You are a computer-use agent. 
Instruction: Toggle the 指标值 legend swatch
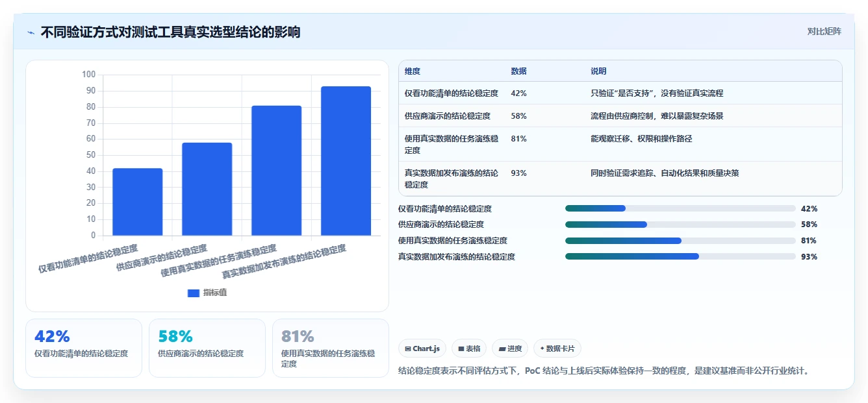pos(194,293)
